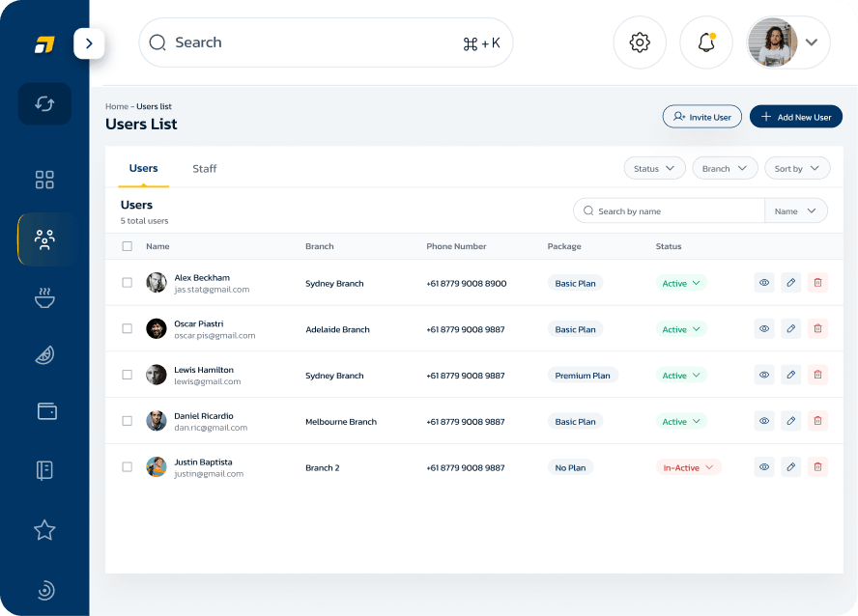Click the Add New User button

coord(795,117)
